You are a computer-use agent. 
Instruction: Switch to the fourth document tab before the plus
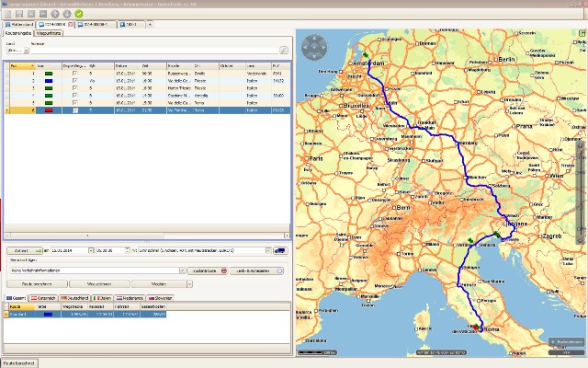130,25
